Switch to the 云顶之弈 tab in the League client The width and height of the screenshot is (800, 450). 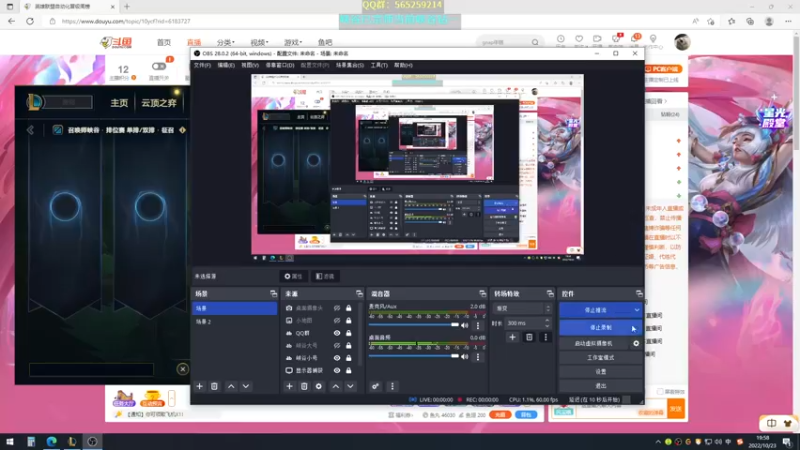159,103
